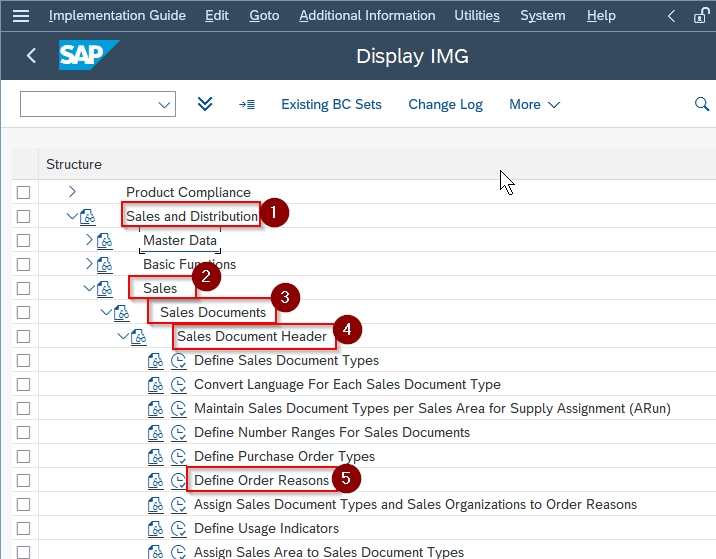This screenshot has height=559, width=716.
Task: Expand the Basic Functions node
Action: [x=89, y=264]
